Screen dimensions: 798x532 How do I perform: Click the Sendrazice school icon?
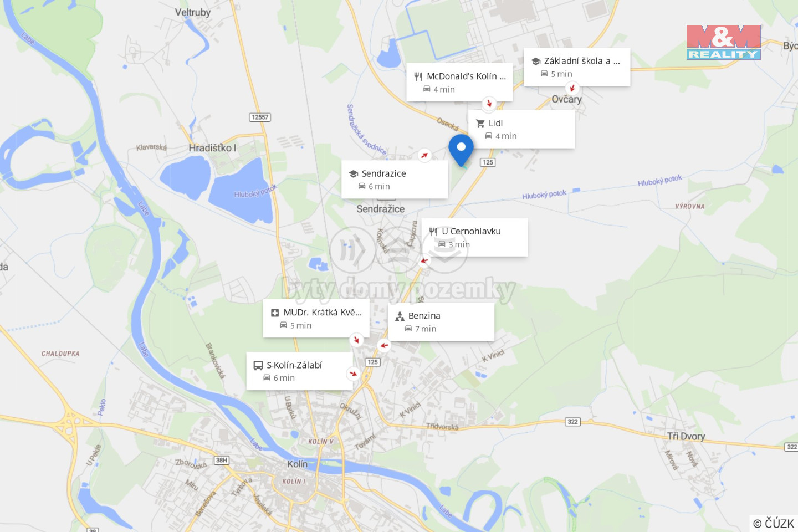(354, 174)
